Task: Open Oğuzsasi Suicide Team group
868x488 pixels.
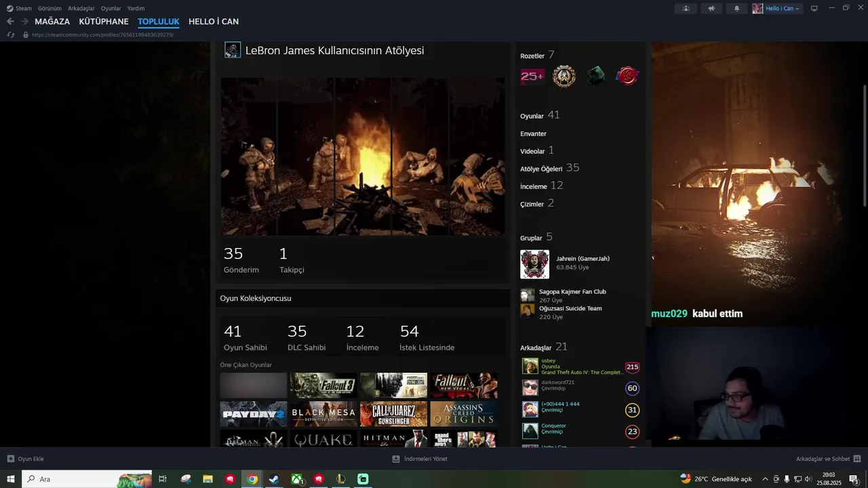Action: click(x=570, y=308)
